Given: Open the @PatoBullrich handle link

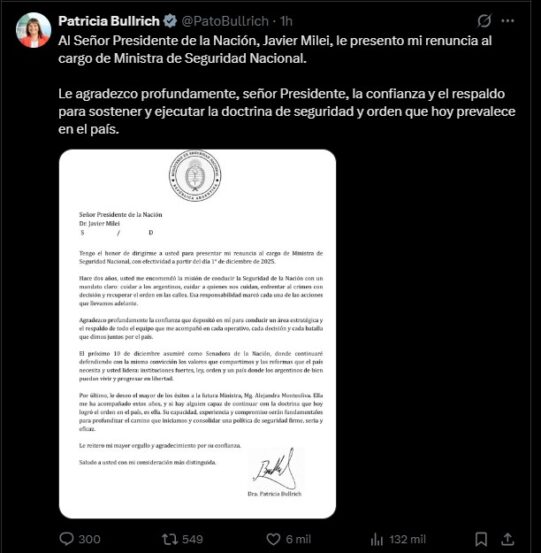Looking at the screenshot, I should tap(225, 21).
